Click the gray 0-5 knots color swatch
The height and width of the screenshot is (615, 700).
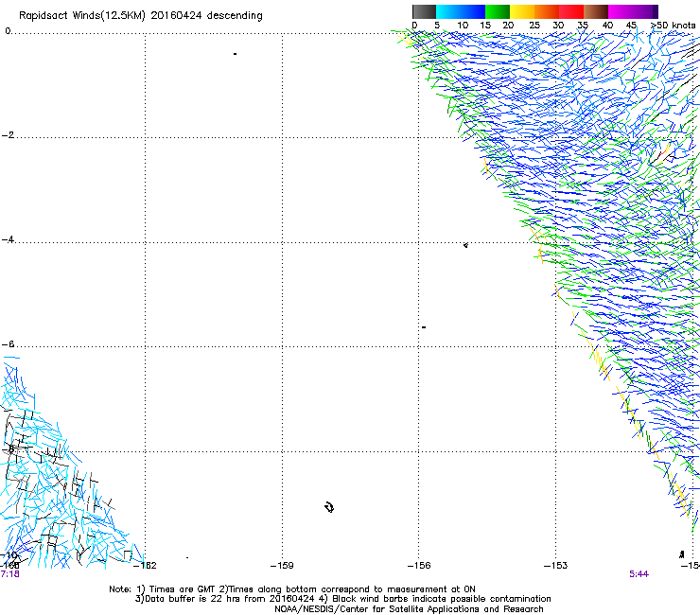424,11
